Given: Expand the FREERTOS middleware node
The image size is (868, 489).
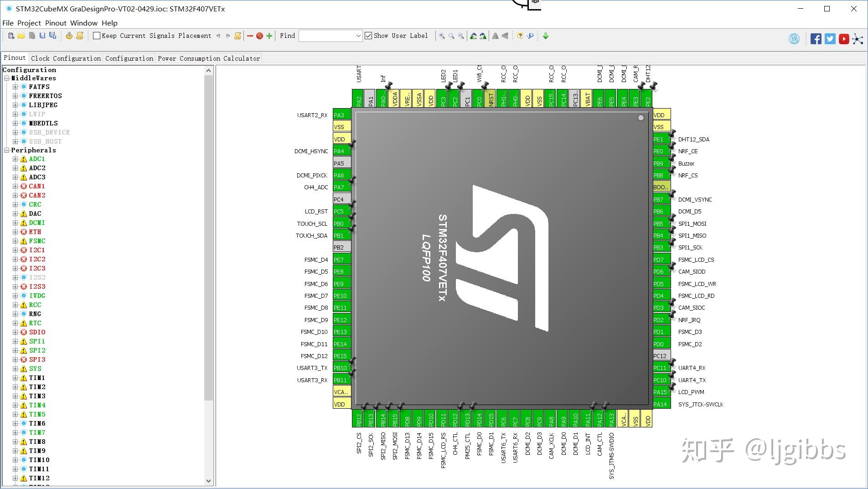Looking at the screenshot, I should pos(15,96).
